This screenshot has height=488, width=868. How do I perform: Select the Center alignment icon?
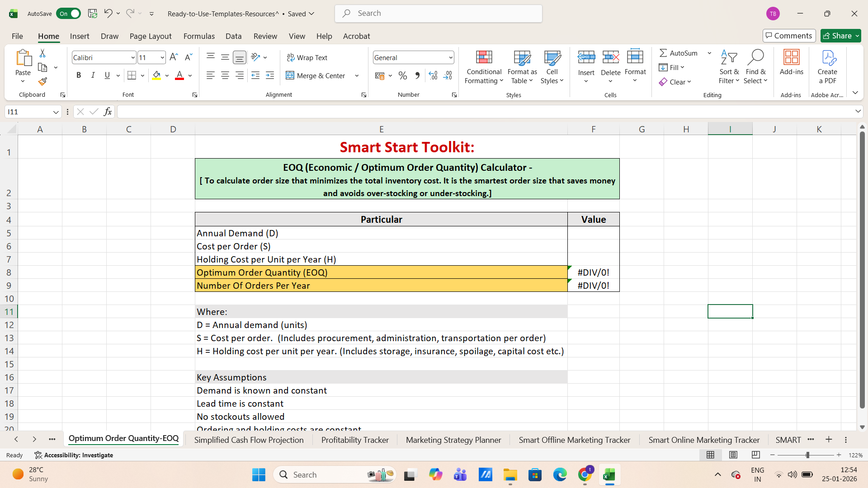225,75
